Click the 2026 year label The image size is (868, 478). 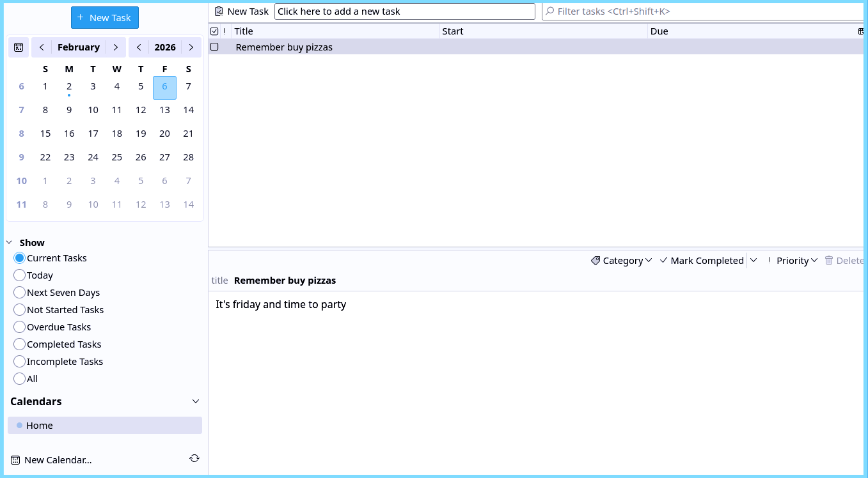[164, 47]
